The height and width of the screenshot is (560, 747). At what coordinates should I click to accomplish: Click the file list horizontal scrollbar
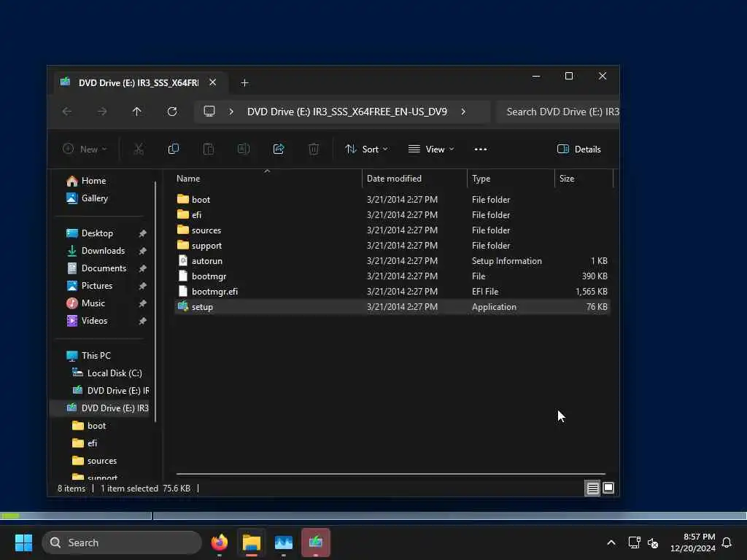point(391,474)
